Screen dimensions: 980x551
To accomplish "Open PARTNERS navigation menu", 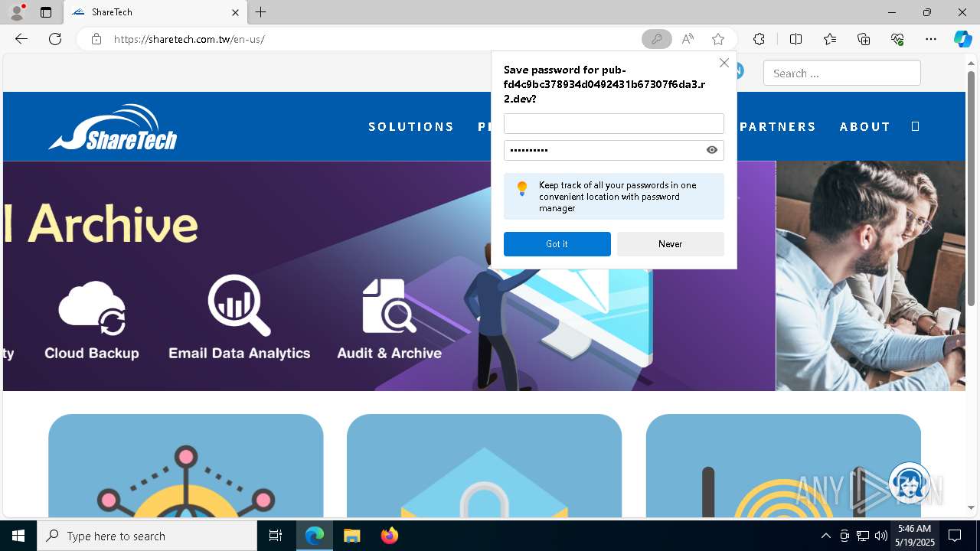I will [x=778, y=126].
